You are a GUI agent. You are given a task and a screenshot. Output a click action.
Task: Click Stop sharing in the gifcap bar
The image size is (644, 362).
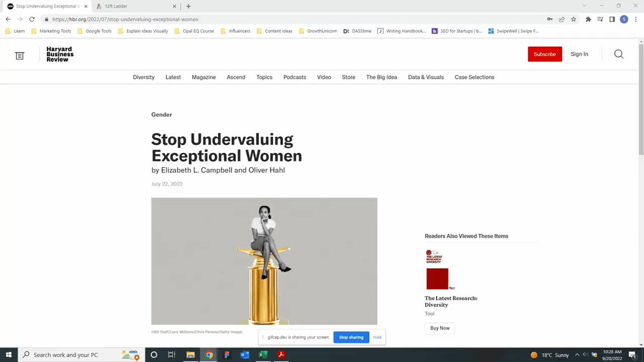(x=351, y=337)
